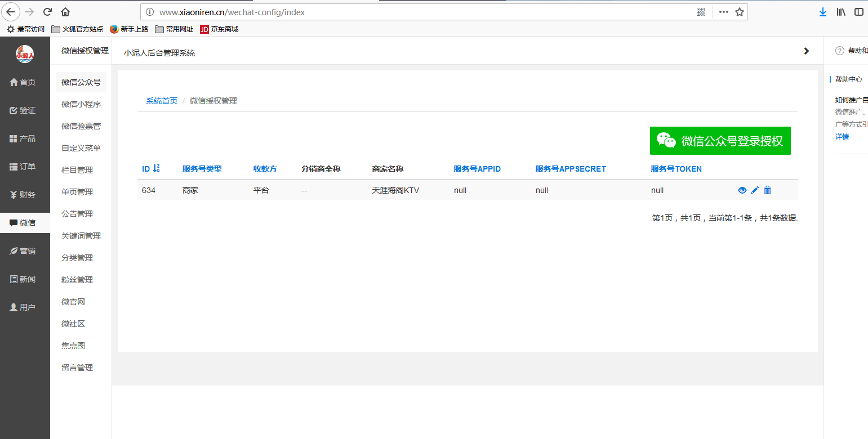Click the eye view icon for row 634

coord(742,190)
